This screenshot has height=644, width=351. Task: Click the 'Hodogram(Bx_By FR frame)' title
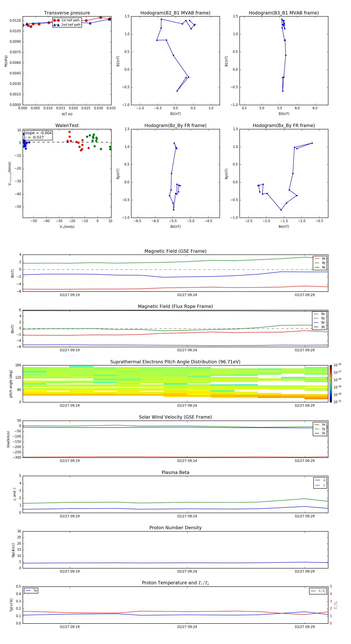(x=284, y=125)
